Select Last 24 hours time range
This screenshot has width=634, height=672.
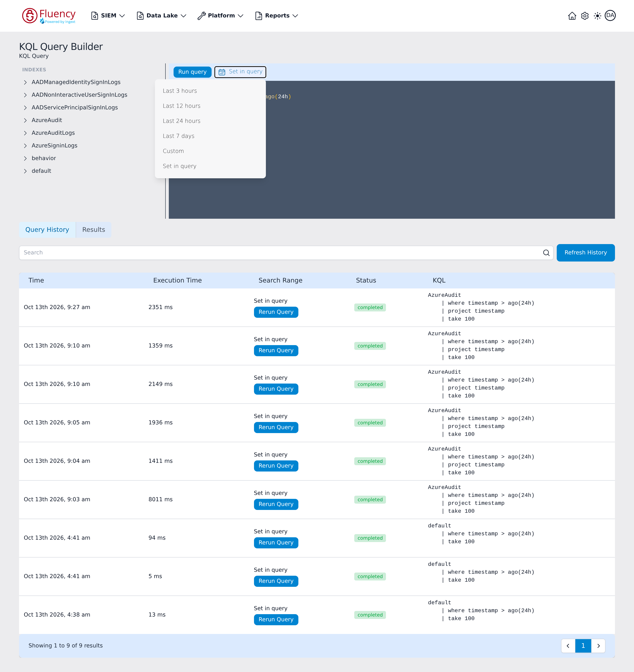pyautogui.click(x=210, y=121)
